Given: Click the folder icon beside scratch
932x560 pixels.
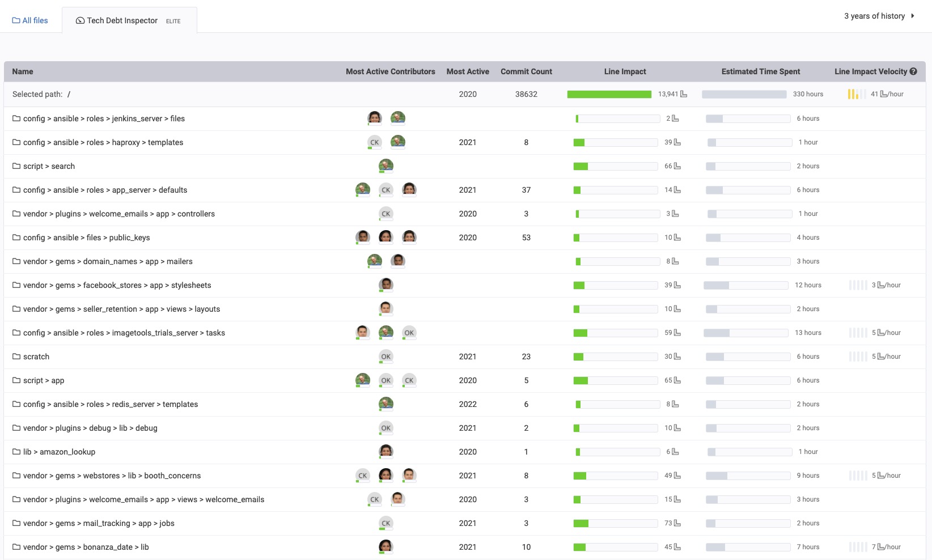Looking at the screenshot, I should [16, 357].
